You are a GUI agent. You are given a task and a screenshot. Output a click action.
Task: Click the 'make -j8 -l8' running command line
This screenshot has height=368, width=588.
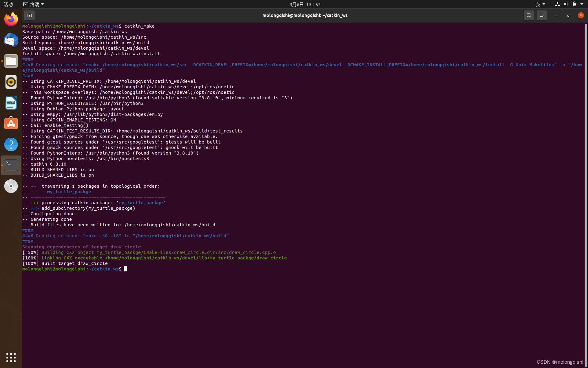tap(126, 236)
